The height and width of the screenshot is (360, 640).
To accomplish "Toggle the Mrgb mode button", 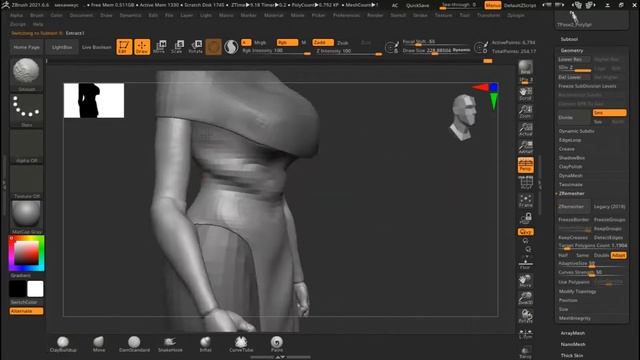I will click(260, 42).
